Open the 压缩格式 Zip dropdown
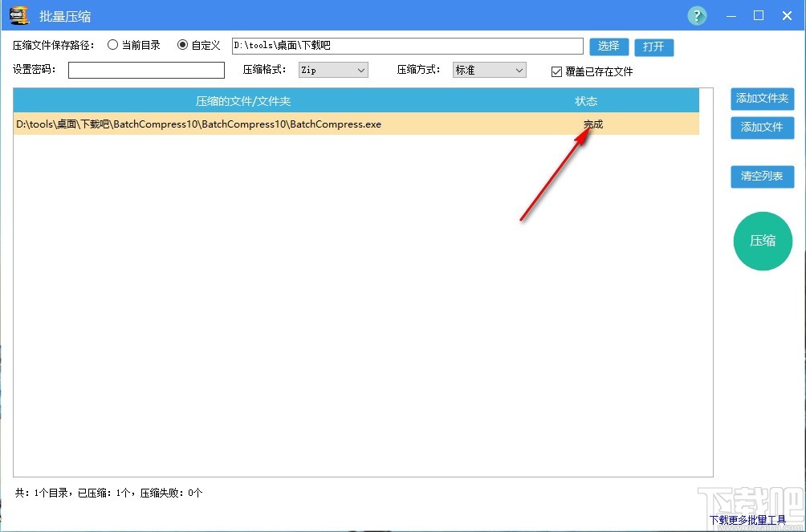This screenshot has width=806, height=532. [333, 70]
